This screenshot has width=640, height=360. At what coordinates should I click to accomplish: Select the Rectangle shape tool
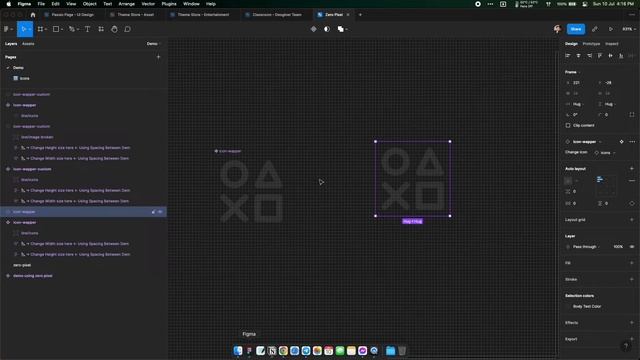56,29
